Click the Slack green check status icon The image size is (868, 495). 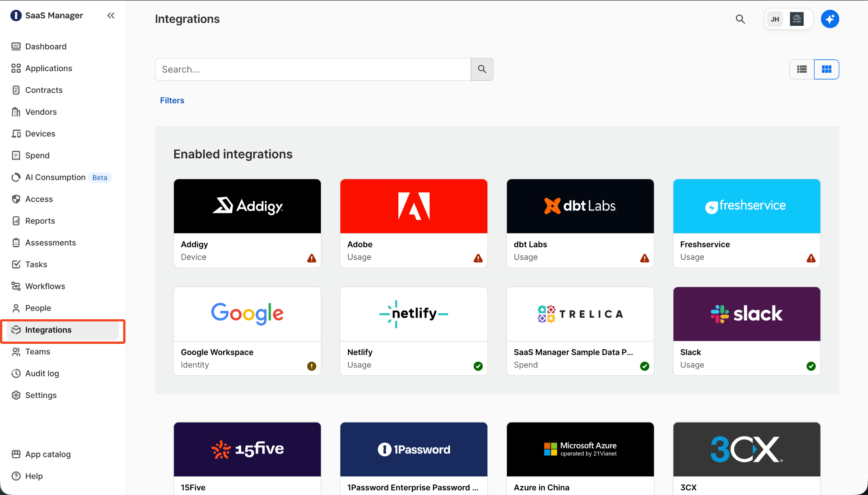point(811,366)
